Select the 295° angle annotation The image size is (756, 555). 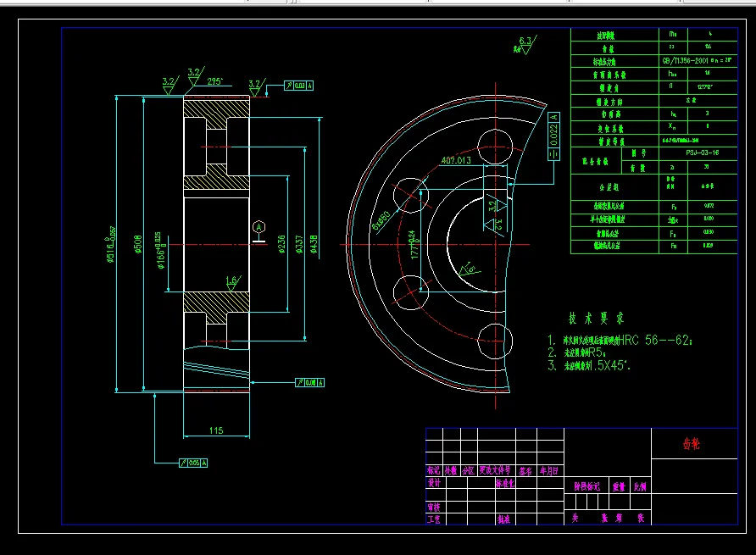tap(215, 81)
